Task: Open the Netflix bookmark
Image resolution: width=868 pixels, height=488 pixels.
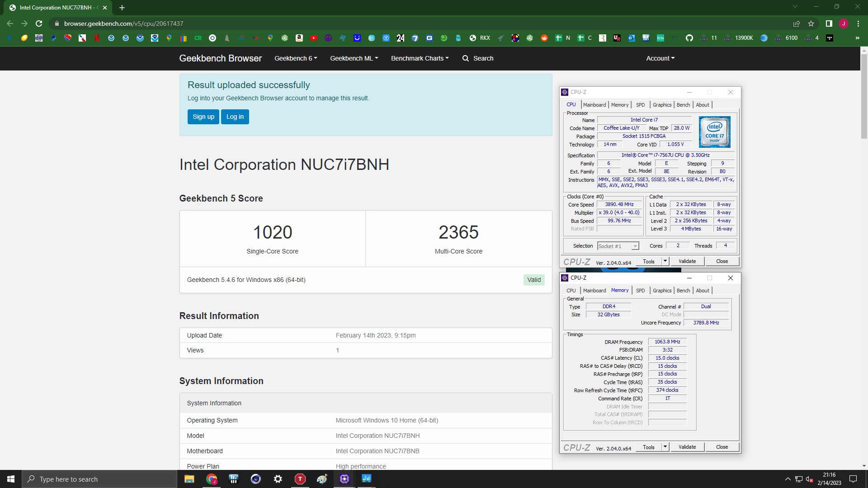Action: 97,38
